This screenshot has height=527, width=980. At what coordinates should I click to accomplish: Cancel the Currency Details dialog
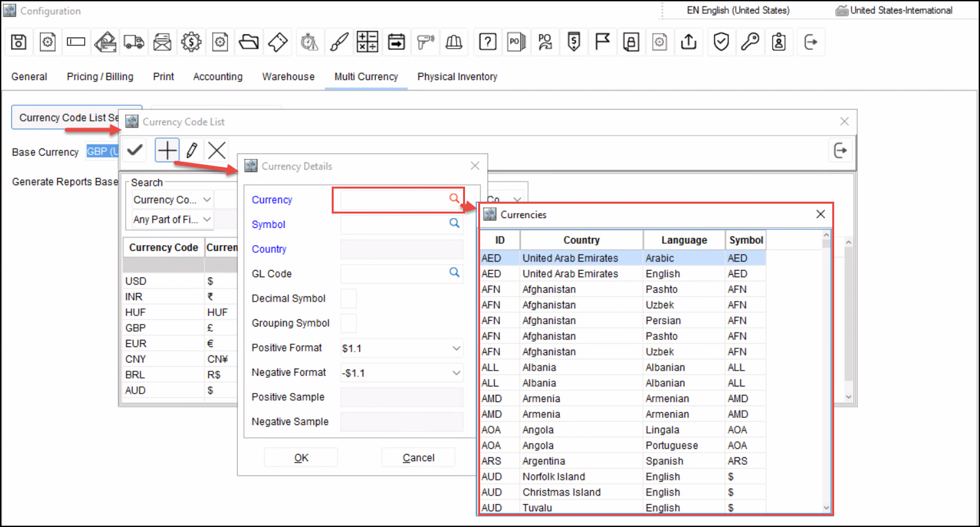(x=418, y=457)
